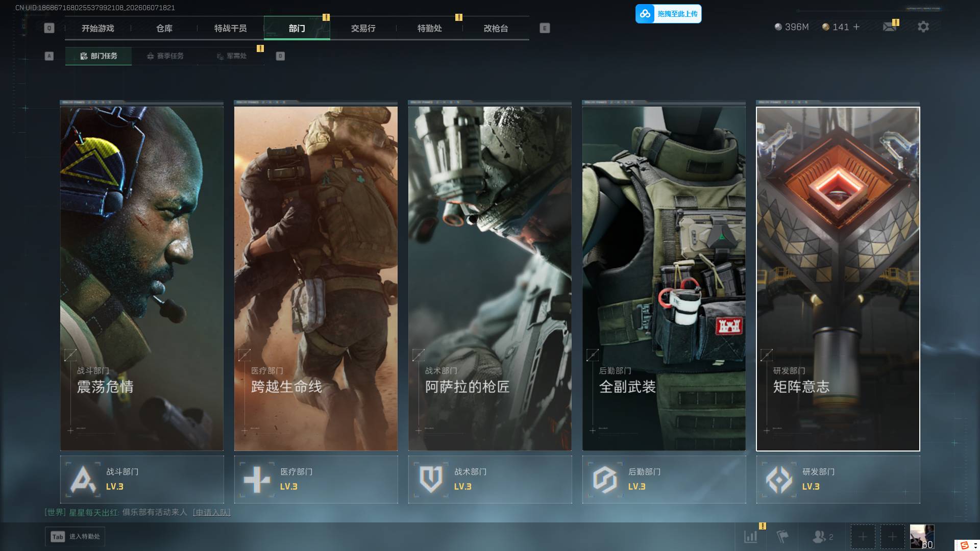The width and height of the screenshot is (980, 551).
Task: Open the 交易行 tab
Action: (363, 28)
